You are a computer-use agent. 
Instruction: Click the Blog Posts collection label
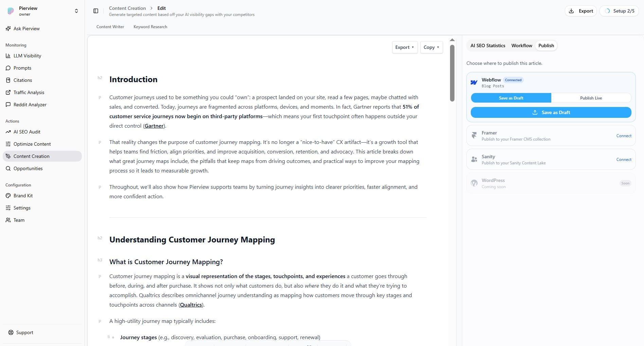493,86
